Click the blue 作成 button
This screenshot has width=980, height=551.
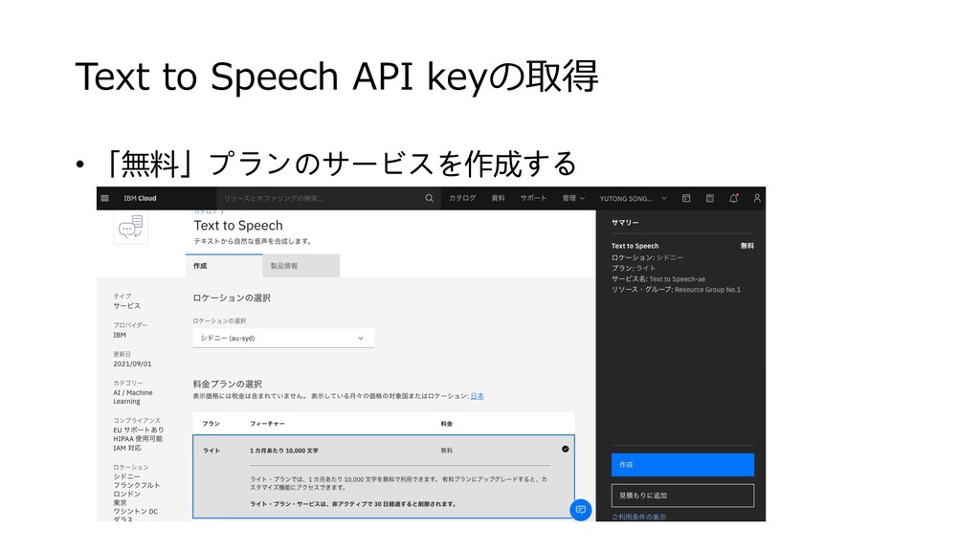click(682, 465)
